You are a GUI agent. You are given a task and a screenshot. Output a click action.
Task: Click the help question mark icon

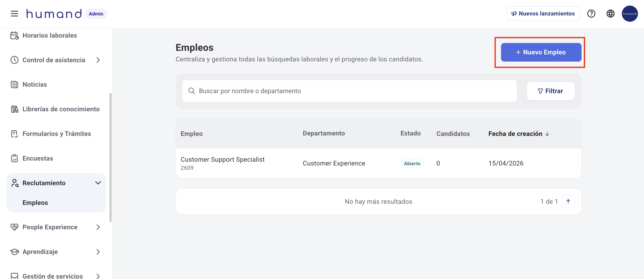pyautogui.click(x=591, y=13)
